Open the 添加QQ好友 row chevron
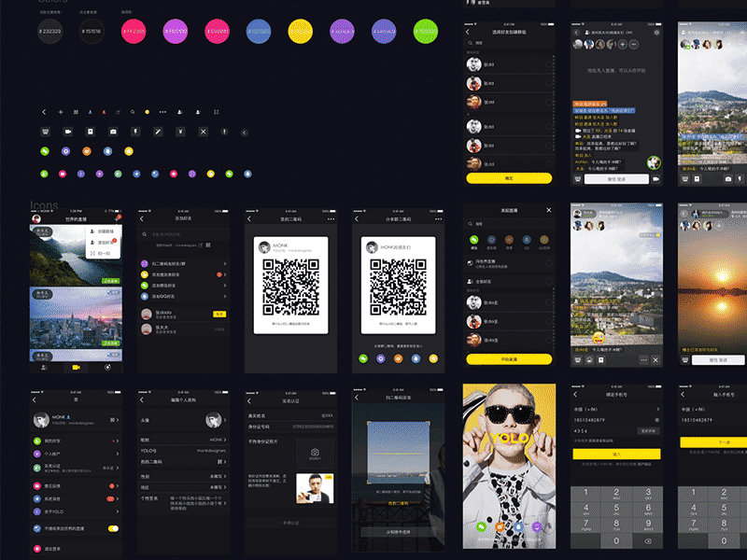The width and height of the screenshot is (747, 560). click(225, 296)
